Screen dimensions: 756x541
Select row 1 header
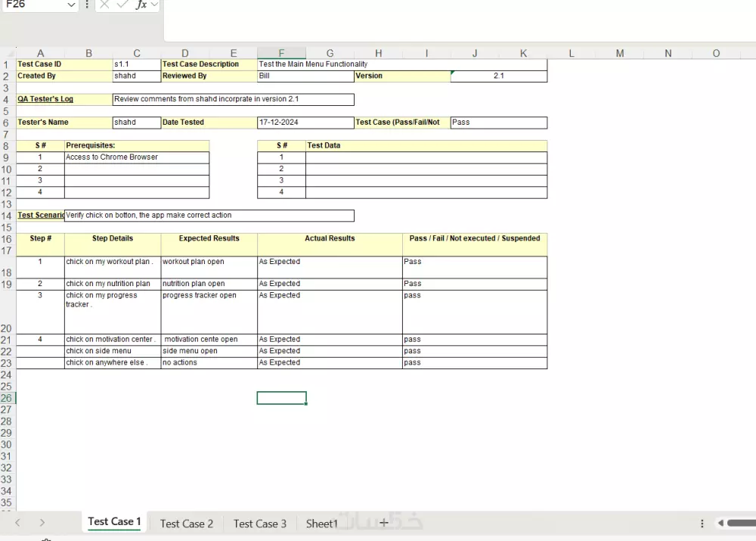pos(7,64)
